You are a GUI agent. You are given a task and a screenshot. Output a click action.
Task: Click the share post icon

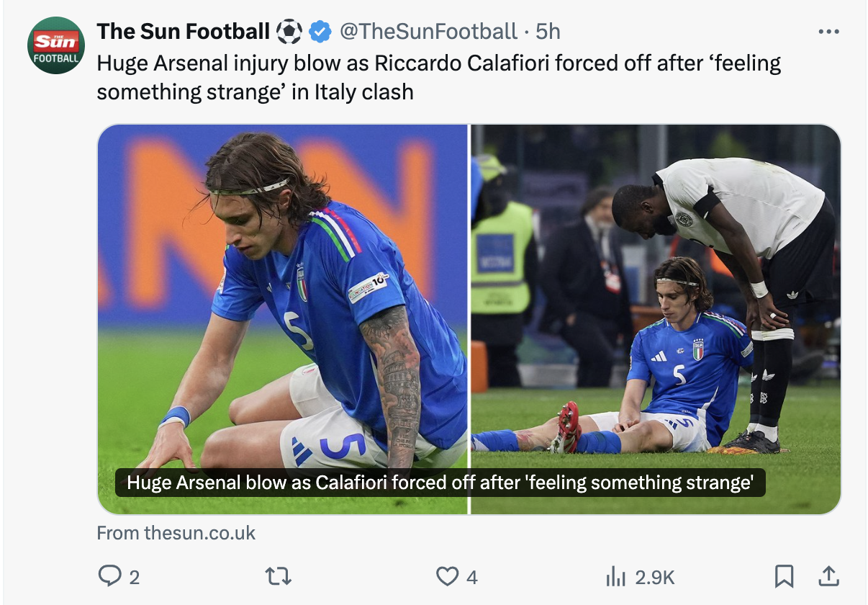tap(828, 575)
